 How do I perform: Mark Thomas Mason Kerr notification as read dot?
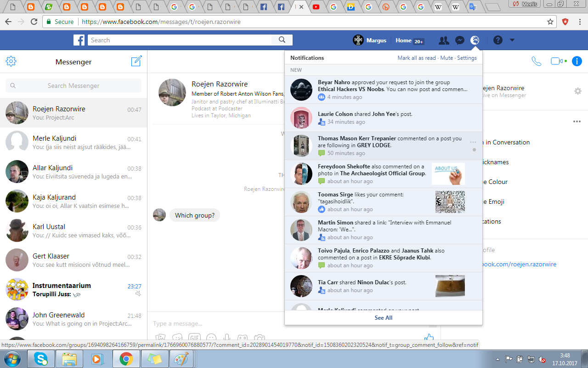click(474, 149)
